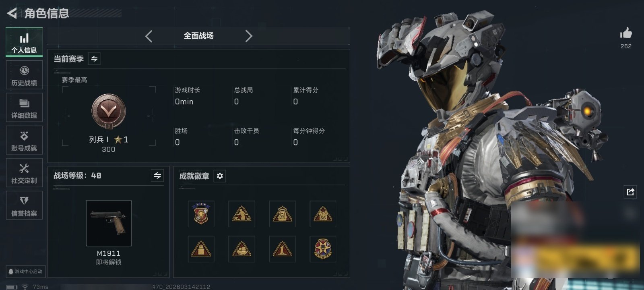Open the 全面战场 mode selector
The height and width of the screenshot is (290, 644).
click(x=199, y=36)
